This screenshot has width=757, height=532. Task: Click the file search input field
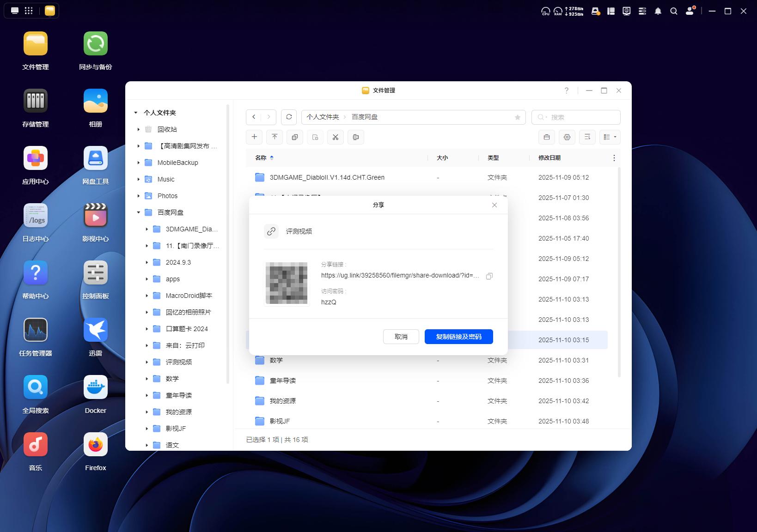pos(576,117)
